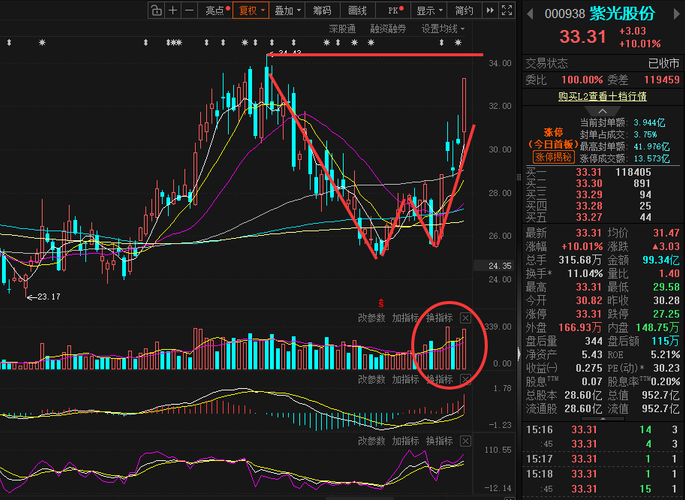Click the 买三 bid price 33.29

pyautogui.click(x=588, y=195)
